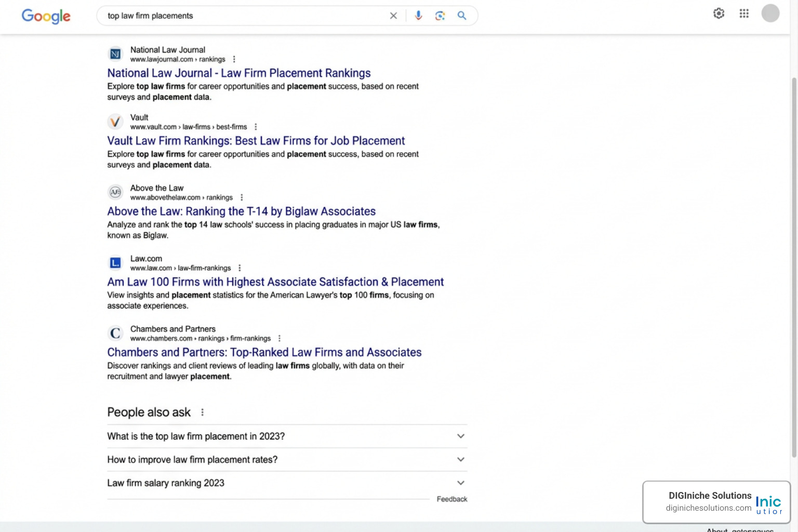Click www.abovethelaw.com rankings URL text
Viewport: 798px width, 532px height.
pyautogui.click(x=181, y=197)
